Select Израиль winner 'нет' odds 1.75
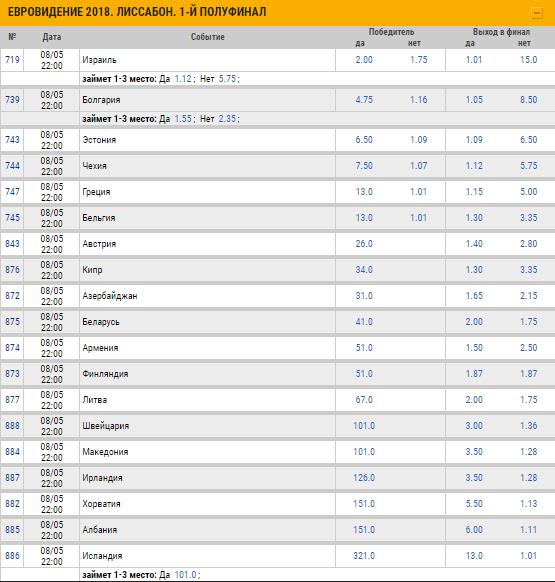Screen dimensions: 555x582 tap(418, 60)
